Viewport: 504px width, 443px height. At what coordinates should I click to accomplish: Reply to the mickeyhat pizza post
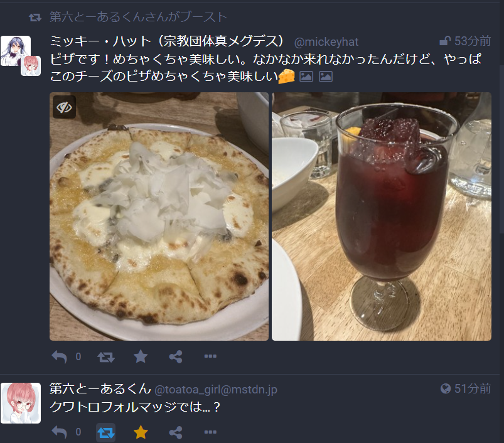60,356
